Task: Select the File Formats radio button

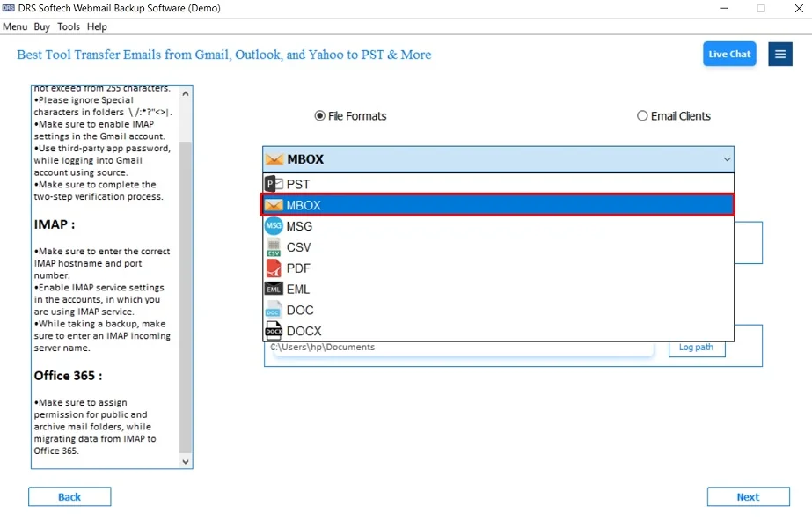Action: pos(319,115)
